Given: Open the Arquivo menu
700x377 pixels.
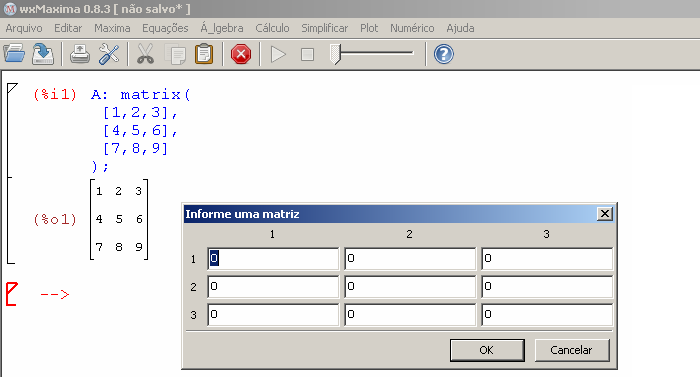Looking at the screenshot, I should coord(24,28).
